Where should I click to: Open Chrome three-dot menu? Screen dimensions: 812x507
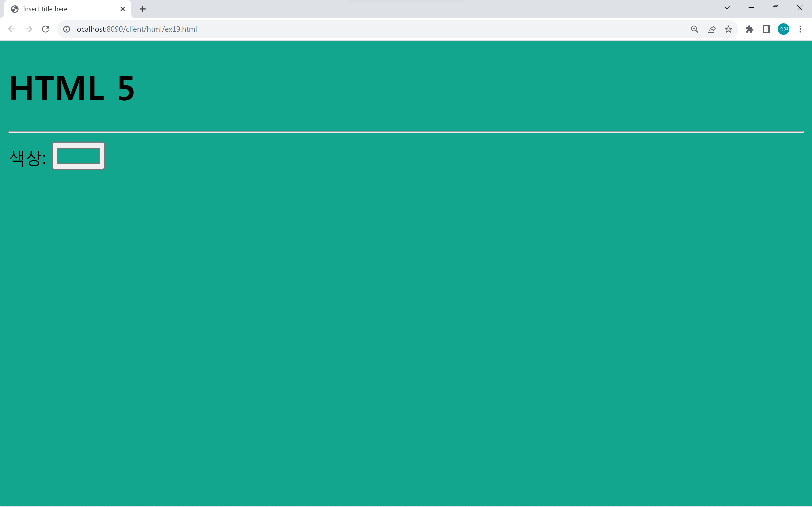[800, 29]
